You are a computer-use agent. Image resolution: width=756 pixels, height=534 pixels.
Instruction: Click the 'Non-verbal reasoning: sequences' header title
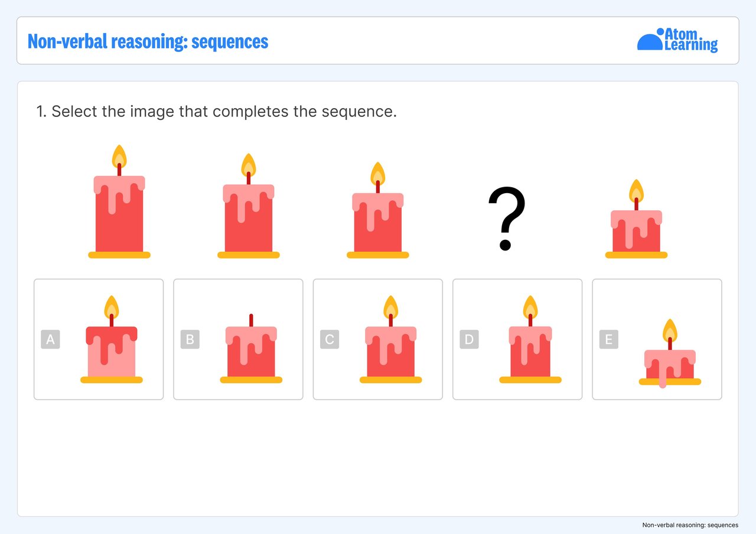[x=148, y=41]
